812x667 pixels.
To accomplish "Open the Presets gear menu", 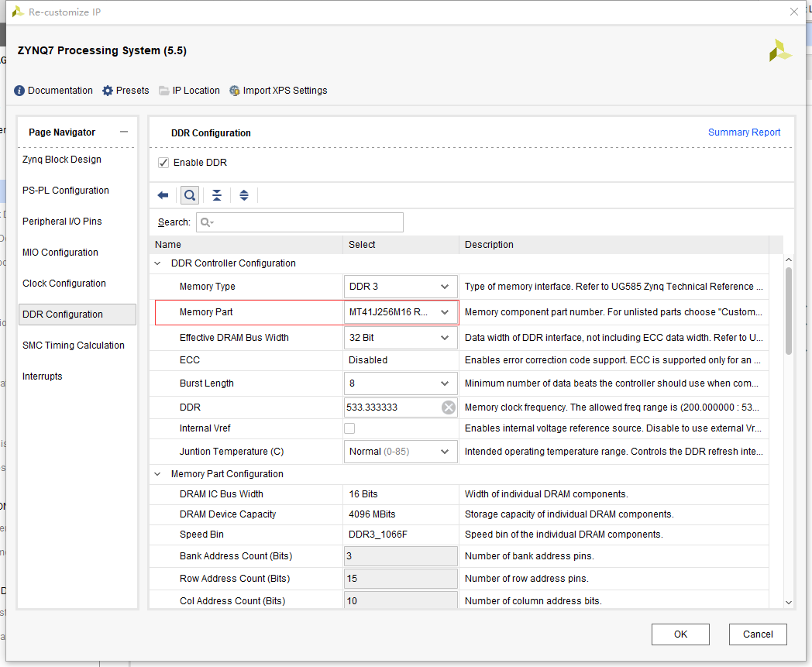I will pyautogui.click(x=108, y=91).
